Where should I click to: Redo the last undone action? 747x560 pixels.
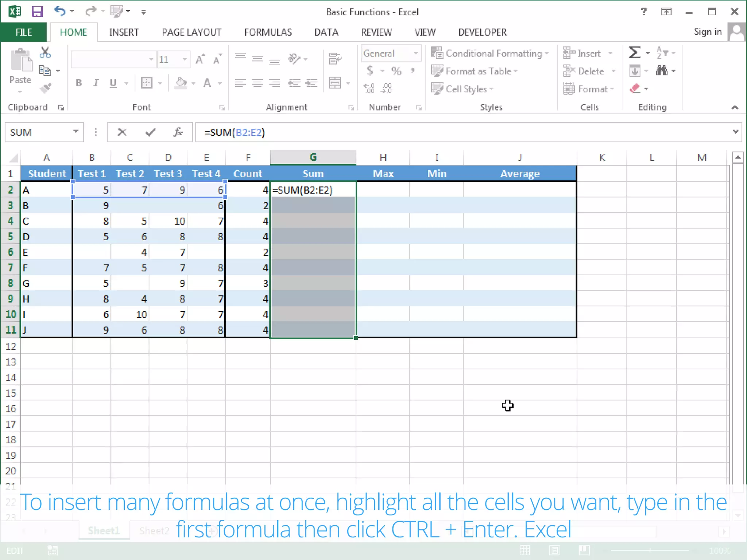coord(90,11)
